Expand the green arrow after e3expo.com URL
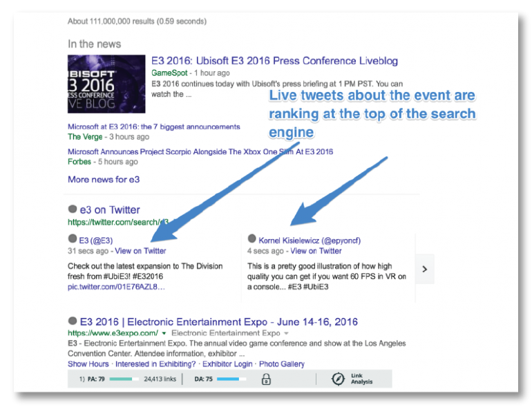Image resolution: width=532 pixels, height=412 pixels. pos(164,333)
